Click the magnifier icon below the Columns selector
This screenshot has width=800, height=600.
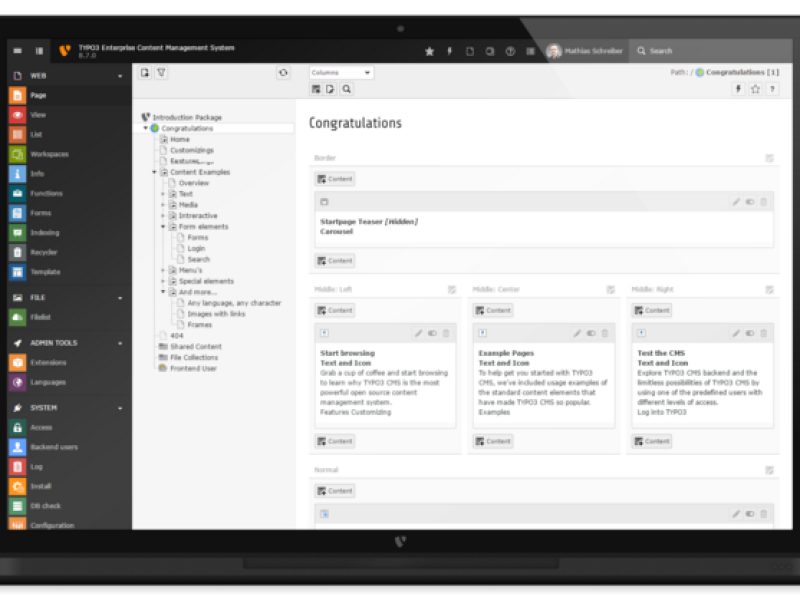[x=346, y=89]
